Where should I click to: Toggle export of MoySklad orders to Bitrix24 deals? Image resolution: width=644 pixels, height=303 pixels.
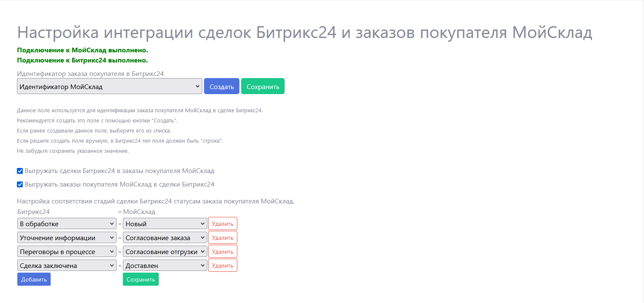coord(20,184)
